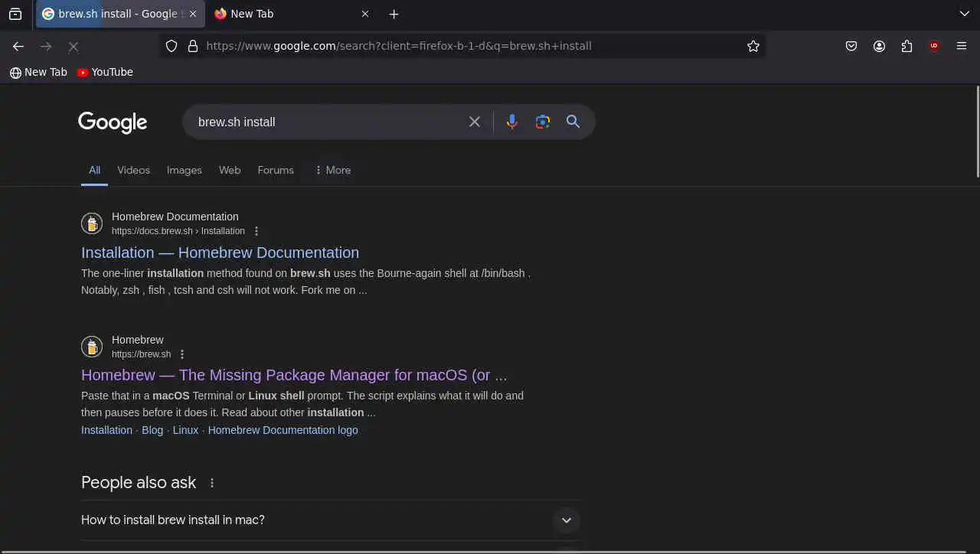Open the Blog sitelink
Viewport: 980px width, 554px height.
point(152,430)
